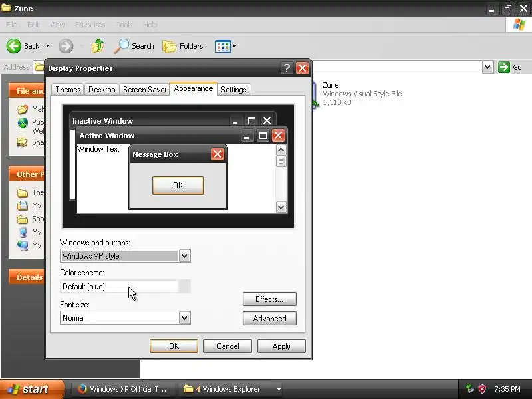Switch to the Settings tab

click(233, 90)
